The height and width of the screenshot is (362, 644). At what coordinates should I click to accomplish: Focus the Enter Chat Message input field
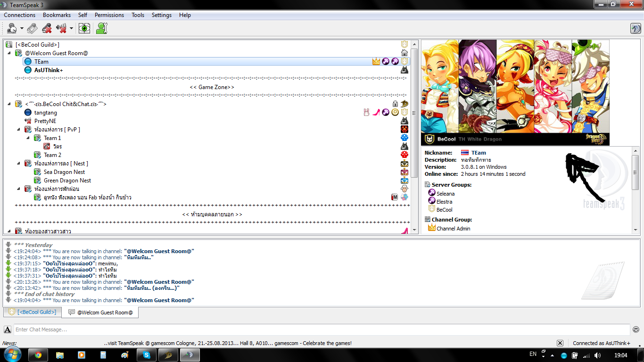coord(322,329)
